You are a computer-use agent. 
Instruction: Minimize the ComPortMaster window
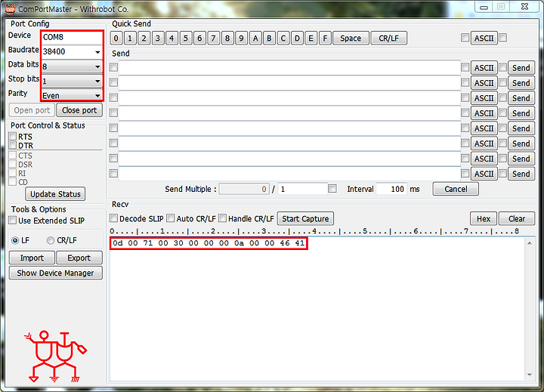[x=484, y=7]
